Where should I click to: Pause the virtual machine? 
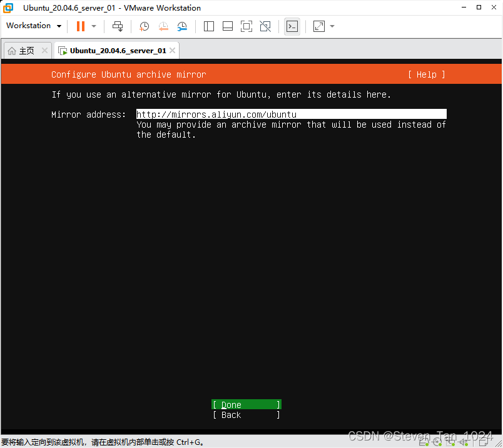click(x=81, y=26)
